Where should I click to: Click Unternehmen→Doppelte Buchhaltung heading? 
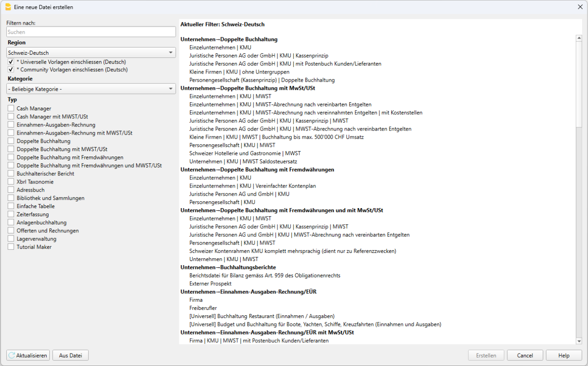[x=229, y=39]
